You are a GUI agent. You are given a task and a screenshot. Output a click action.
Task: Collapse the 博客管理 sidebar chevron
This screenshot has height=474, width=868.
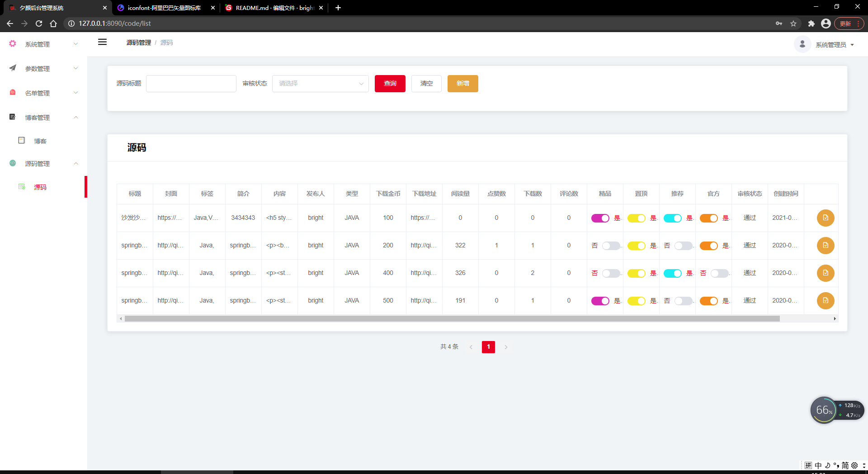pyautogui.click(x=76, y=117)
